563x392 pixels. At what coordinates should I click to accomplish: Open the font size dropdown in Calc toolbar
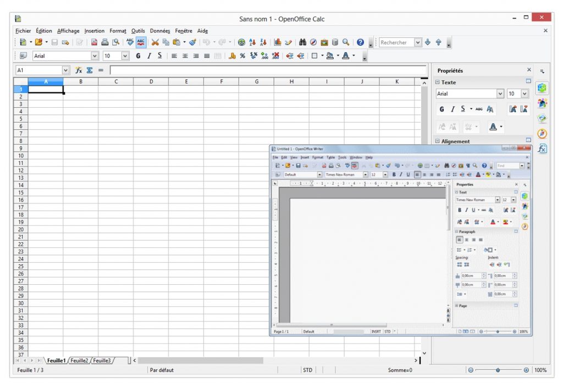[125, 56]
